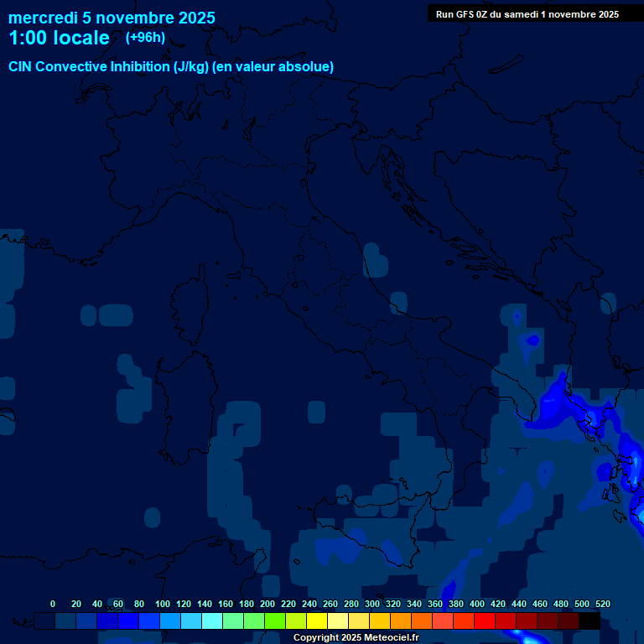Select the orange 340 legend swatch

422,621
